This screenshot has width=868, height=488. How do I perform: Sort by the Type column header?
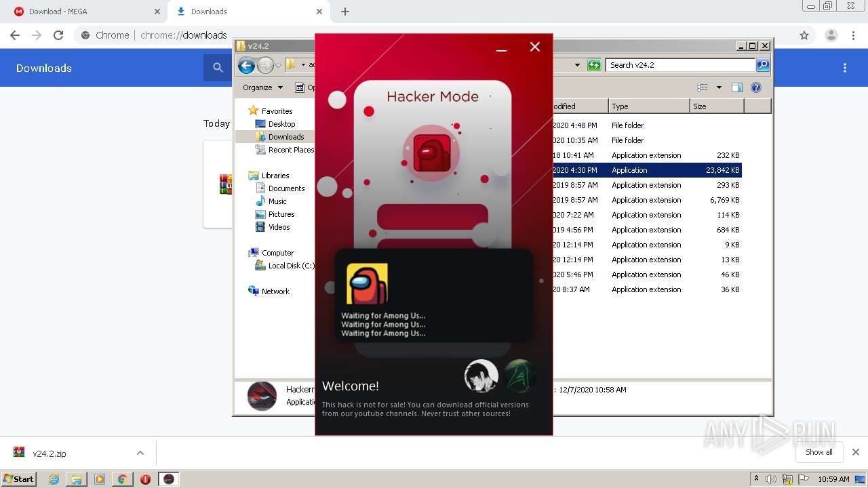pos(648,106)
